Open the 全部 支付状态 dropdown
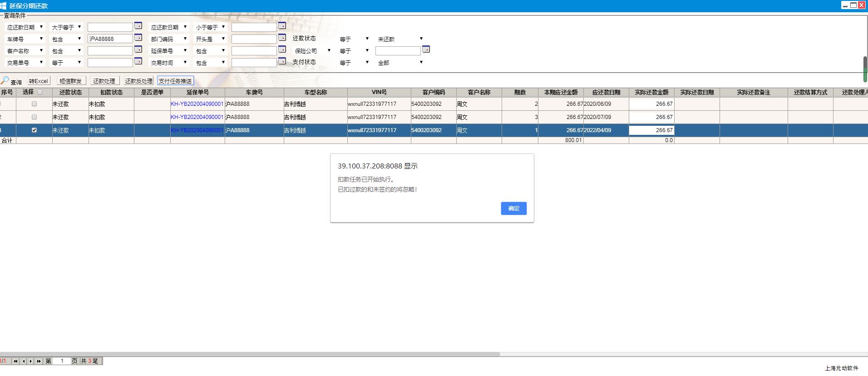This screenshot has height=376, width=868. (400, 63)
